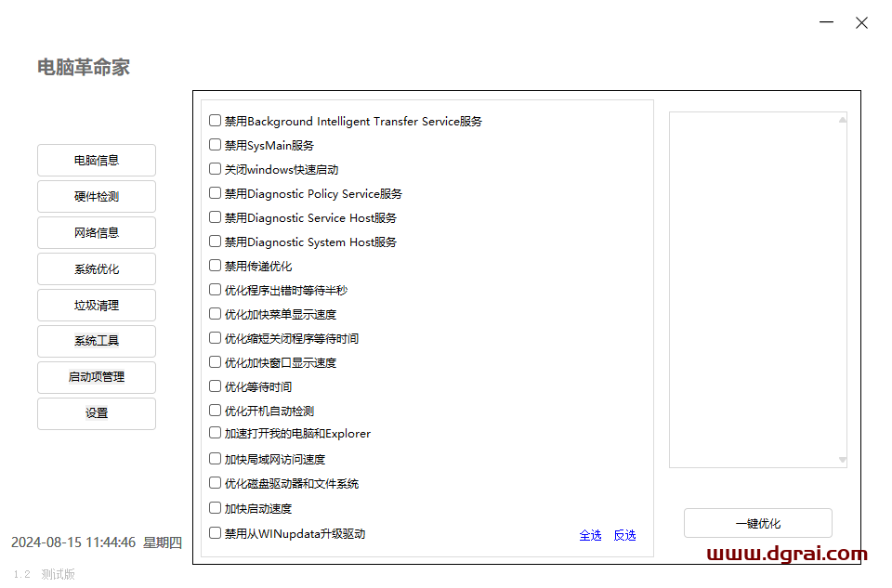The width and height of the screenshot is (892, 588).
Task: Click the 一键优化 button
Action: click(x=757, y=523)
